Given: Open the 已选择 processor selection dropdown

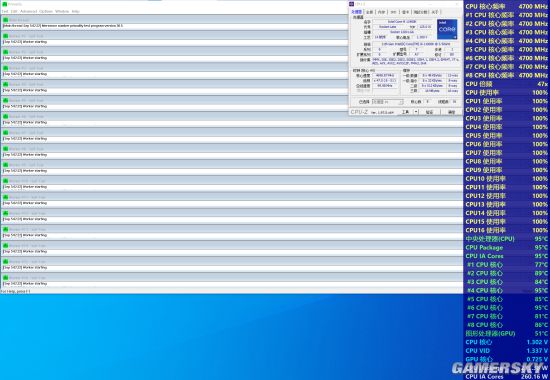Looking at the screenshot, I should (387, 102).
